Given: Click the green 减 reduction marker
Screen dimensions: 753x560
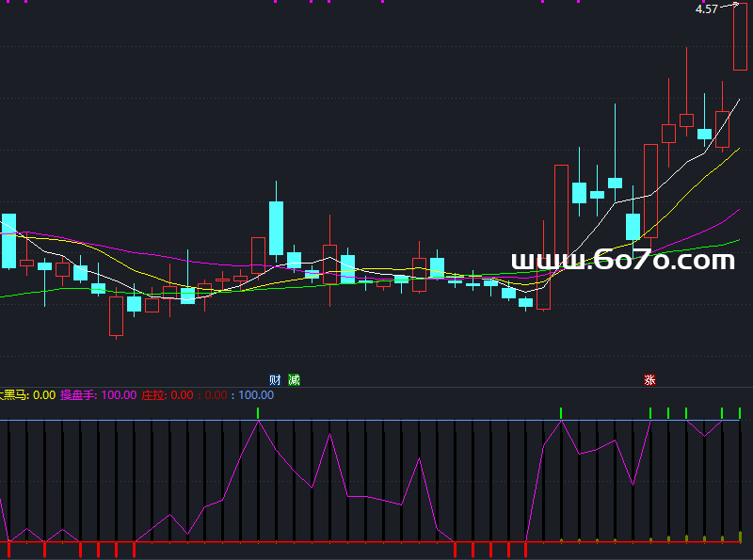Looking at the screenshot, I should tap(295, 379).
